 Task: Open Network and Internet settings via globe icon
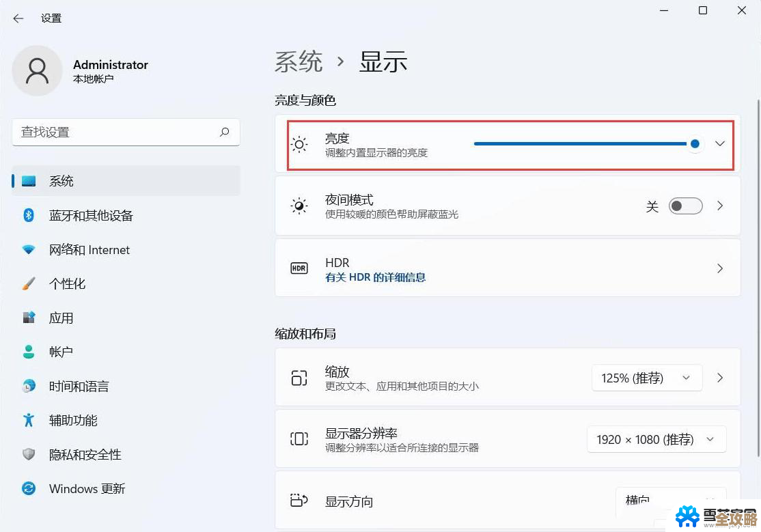28,249
